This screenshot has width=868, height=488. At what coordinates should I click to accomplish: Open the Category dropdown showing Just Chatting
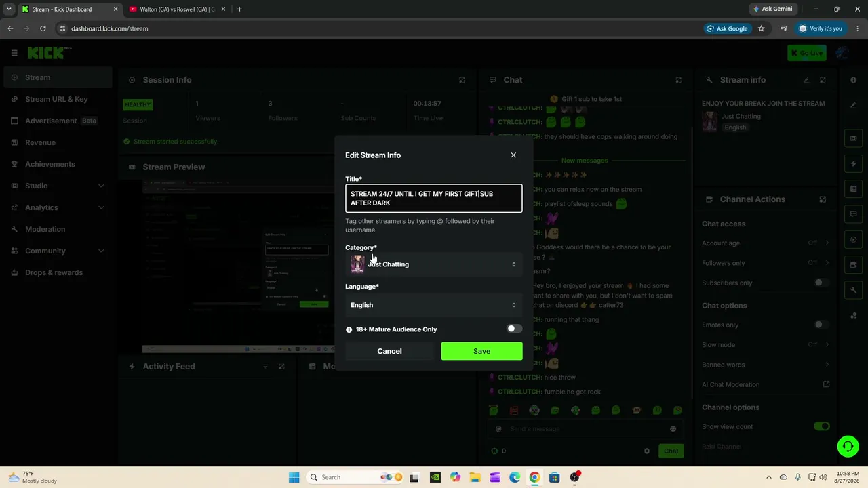(x=433, y=264)
